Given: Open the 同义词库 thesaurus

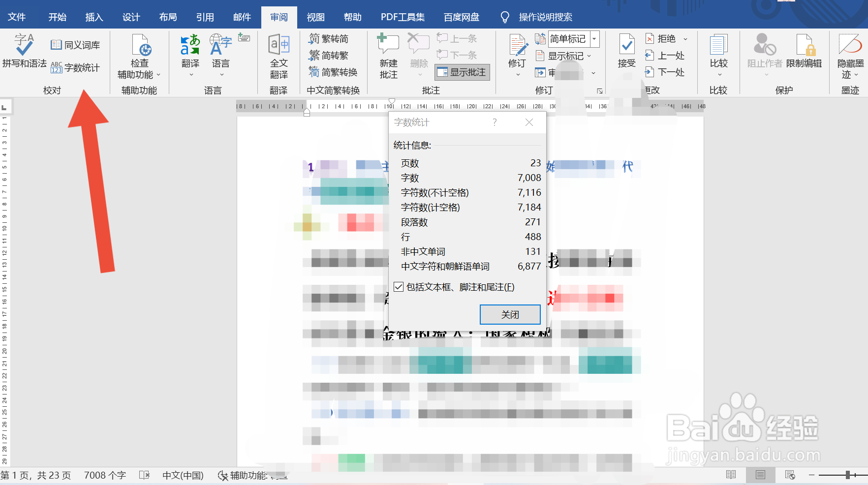Looking at the screenshot, I should 75,44.
